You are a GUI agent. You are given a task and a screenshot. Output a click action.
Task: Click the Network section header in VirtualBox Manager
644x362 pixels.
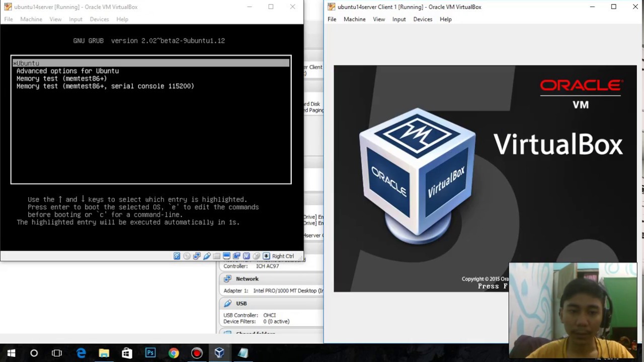[x=247, y=279]
